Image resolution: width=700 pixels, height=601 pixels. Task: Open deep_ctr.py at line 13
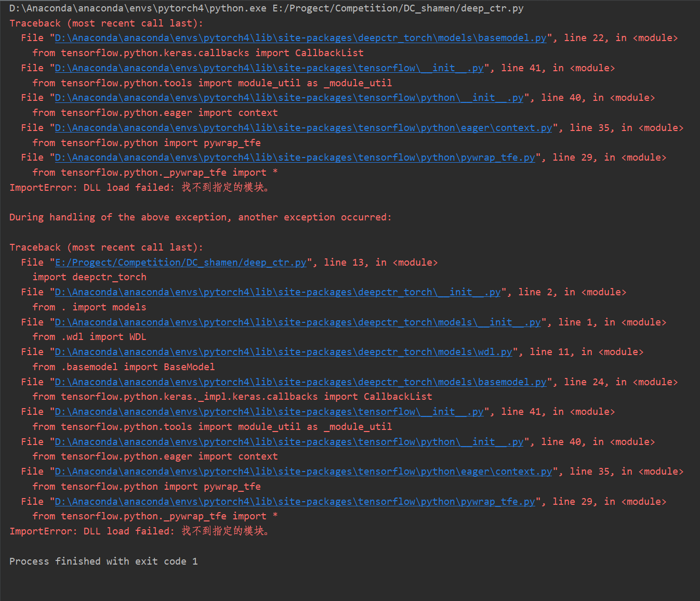[181, 262]
